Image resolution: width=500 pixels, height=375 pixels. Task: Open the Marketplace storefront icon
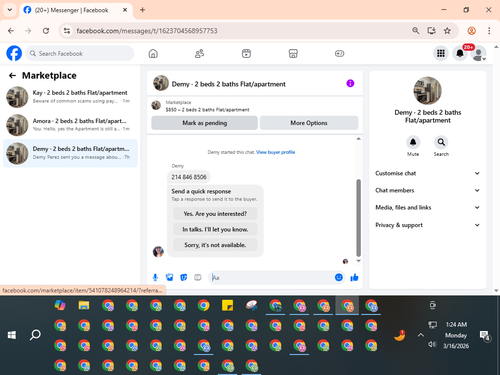pos(293,53)
